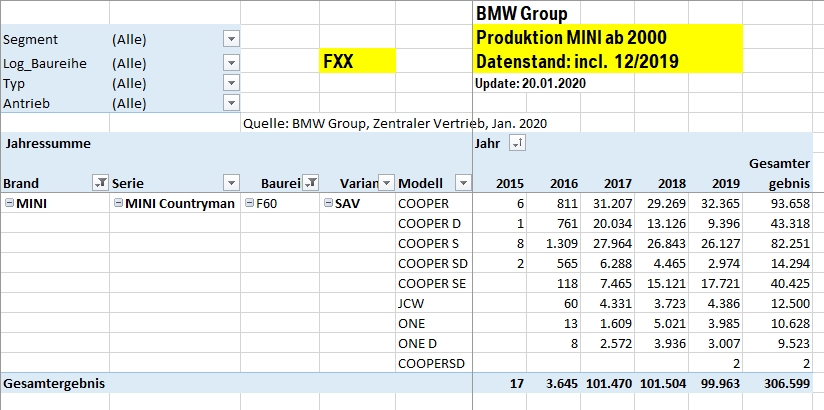Viewport: 824px width, 410px height.
Task: Click the Jahr sort filter button
Action: [517, 142]
